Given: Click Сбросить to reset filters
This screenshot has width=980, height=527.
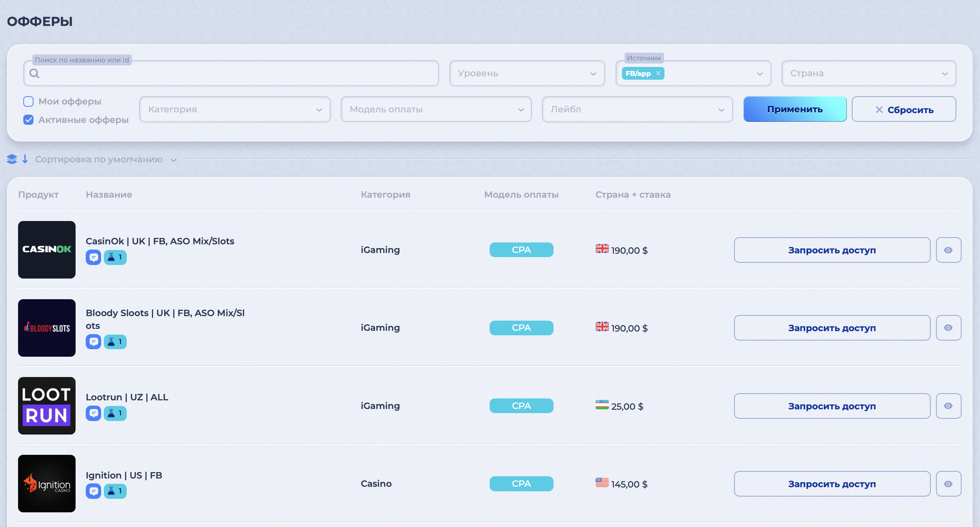Looking at the screenshot, I should [x=904, y=109].
